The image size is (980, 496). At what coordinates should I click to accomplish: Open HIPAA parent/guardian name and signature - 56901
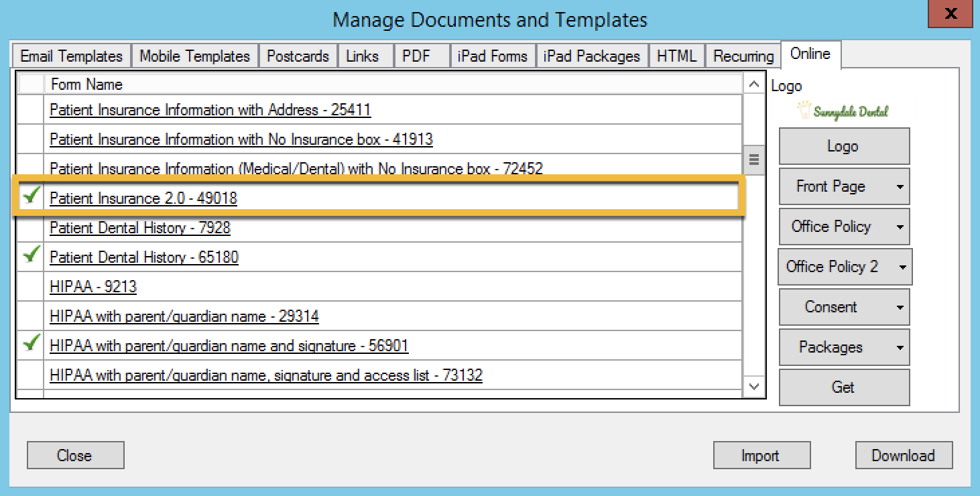point(229,346)
